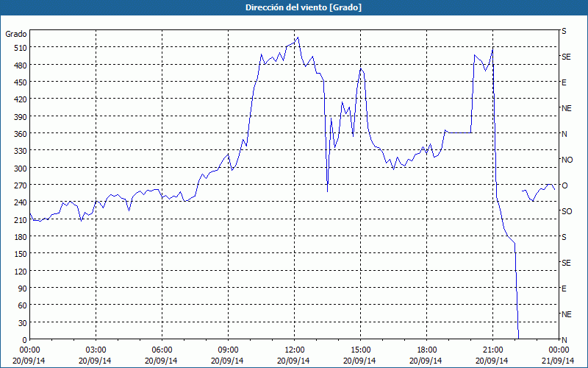Click the flat line segment at 360 before 21:00
The height and width of the screenshot is (368, 588).
point(460,132)
